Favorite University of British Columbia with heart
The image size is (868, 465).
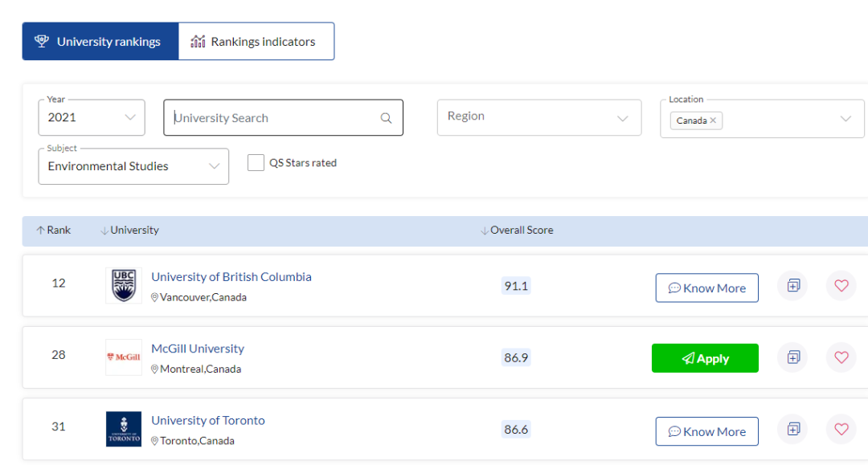(x=841, y=286)
